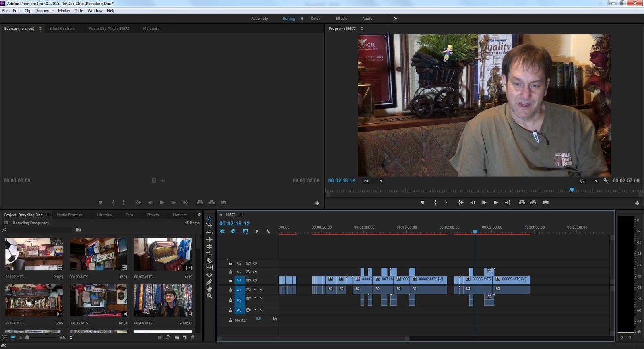Select the Razor tool

click(x=209, y=261)
